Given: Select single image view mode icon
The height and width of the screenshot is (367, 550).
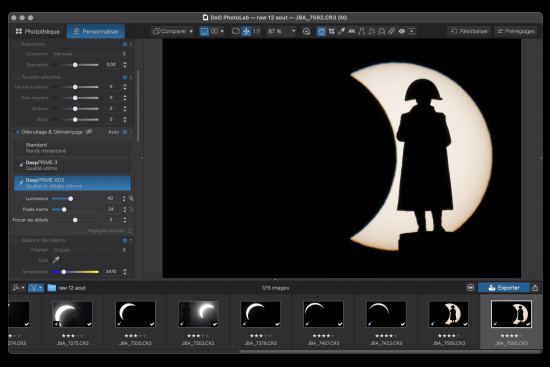Looking at the screenshot, I should point(204,31).
